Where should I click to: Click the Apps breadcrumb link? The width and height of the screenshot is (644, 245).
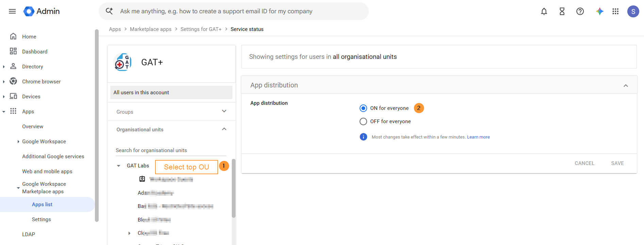point(115,29)
